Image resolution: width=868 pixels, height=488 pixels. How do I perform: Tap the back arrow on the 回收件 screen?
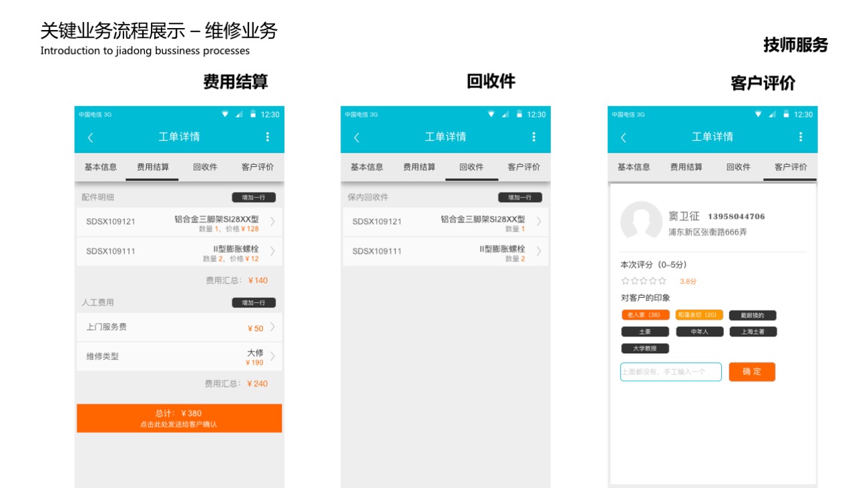coord(357,138)
